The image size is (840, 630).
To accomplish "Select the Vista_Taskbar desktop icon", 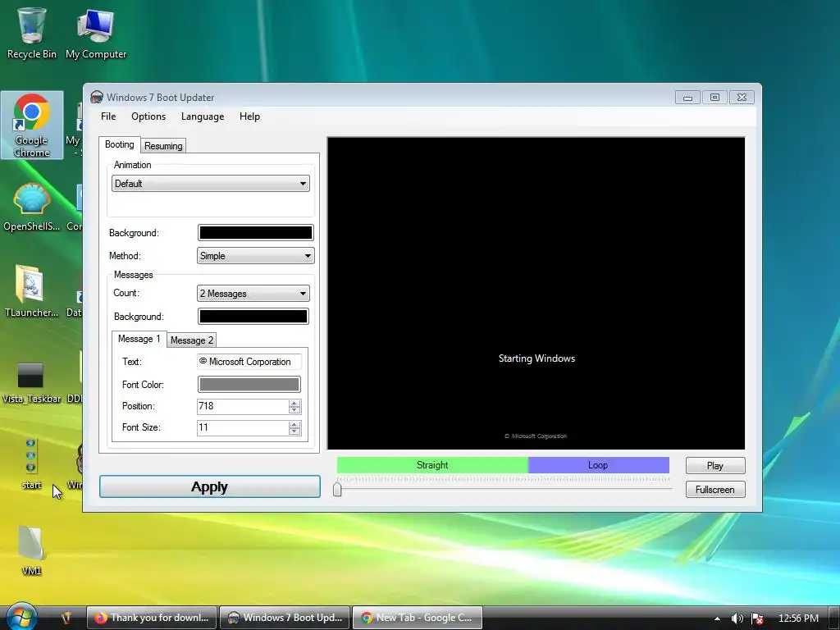I will pos(32,382).
